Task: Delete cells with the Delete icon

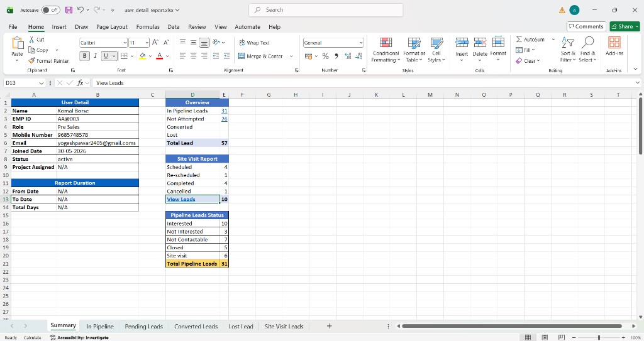Action: 480,43
